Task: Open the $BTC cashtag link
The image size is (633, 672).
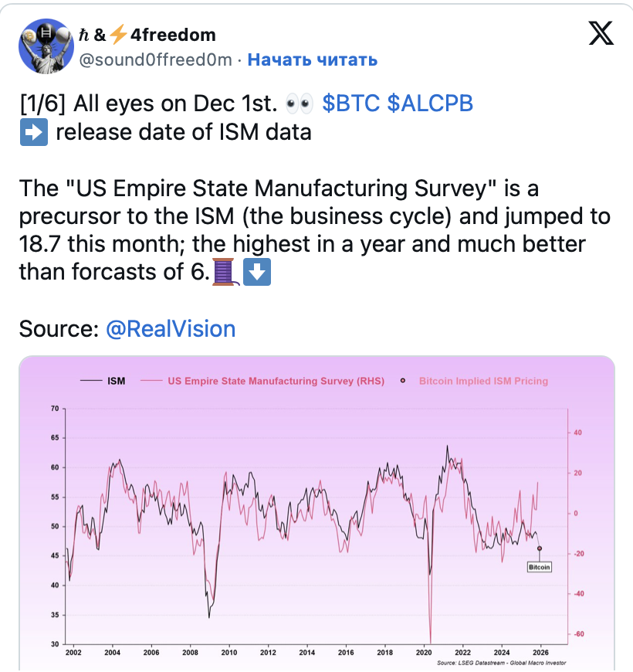Action: click(350, 104)
